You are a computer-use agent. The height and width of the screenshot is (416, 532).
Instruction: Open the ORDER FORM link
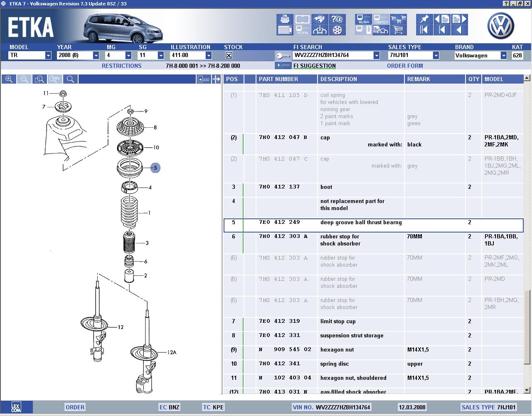click(405, 66)
